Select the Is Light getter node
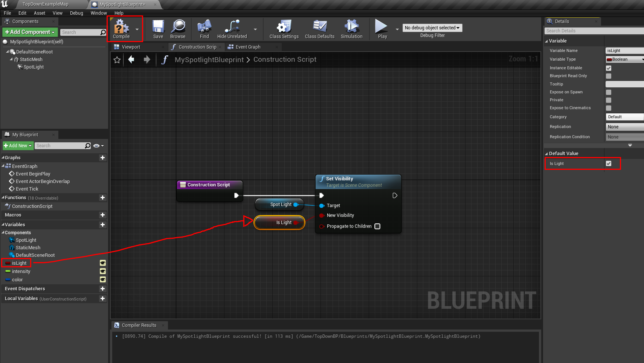 tap(279, 223)
